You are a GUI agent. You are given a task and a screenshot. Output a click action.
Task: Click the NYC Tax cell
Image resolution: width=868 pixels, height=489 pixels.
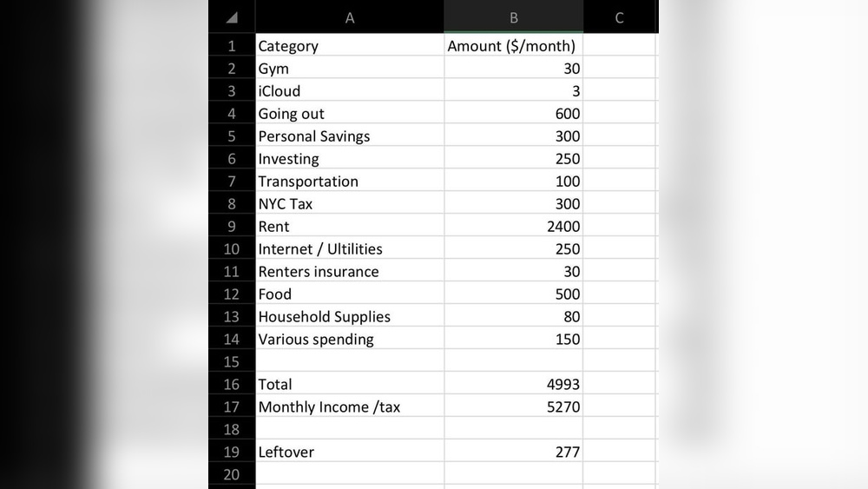(x=349, y=204)
